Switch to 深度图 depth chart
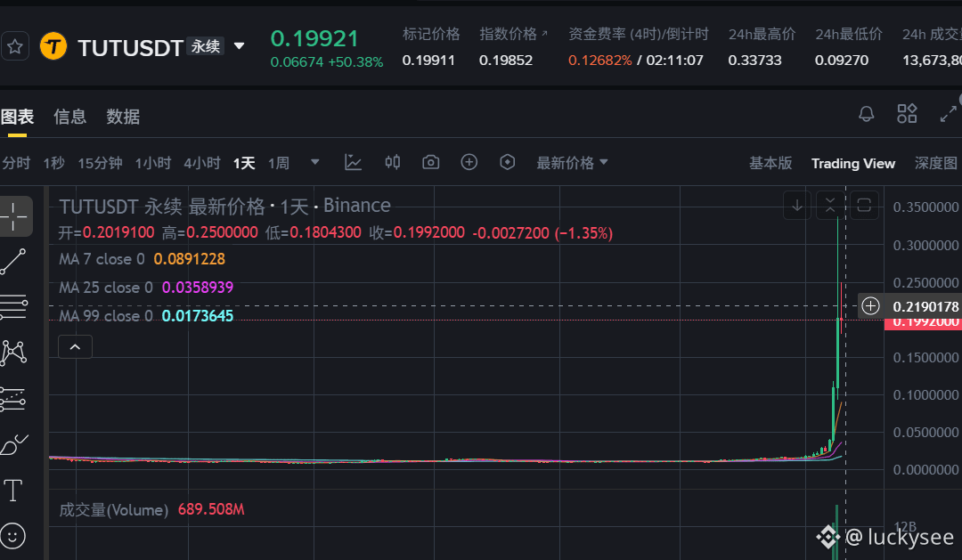Viewport: 962px width, 560px height. pyautogui.click(x=936, y=163)
